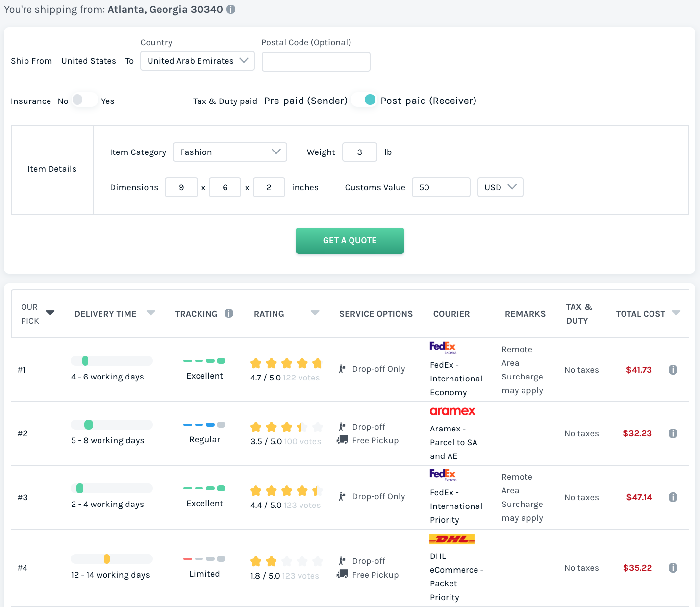Click the dimension field showing 2

[269, 187]
